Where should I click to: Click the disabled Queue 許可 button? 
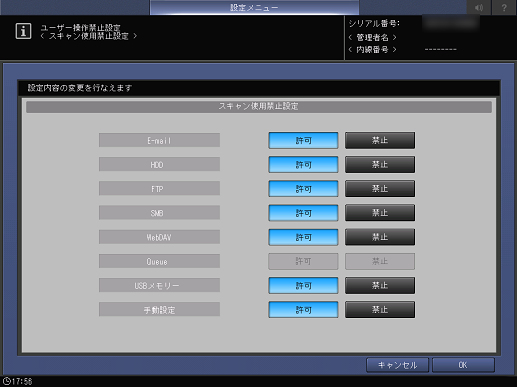[303, 261]
